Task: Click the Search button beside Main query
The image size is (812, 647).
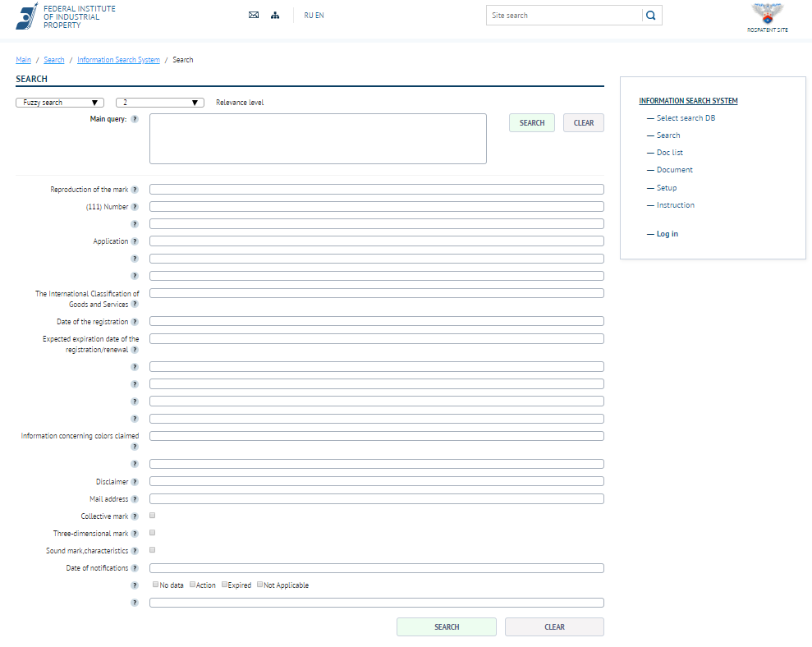Action: pyautogui.click(x=532, y=123)
